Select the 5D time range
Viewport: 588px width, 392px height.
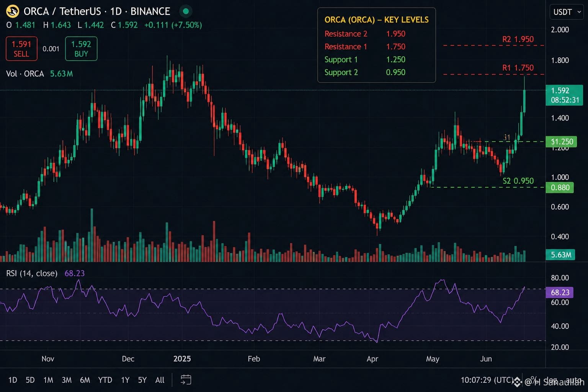[30, 380]
